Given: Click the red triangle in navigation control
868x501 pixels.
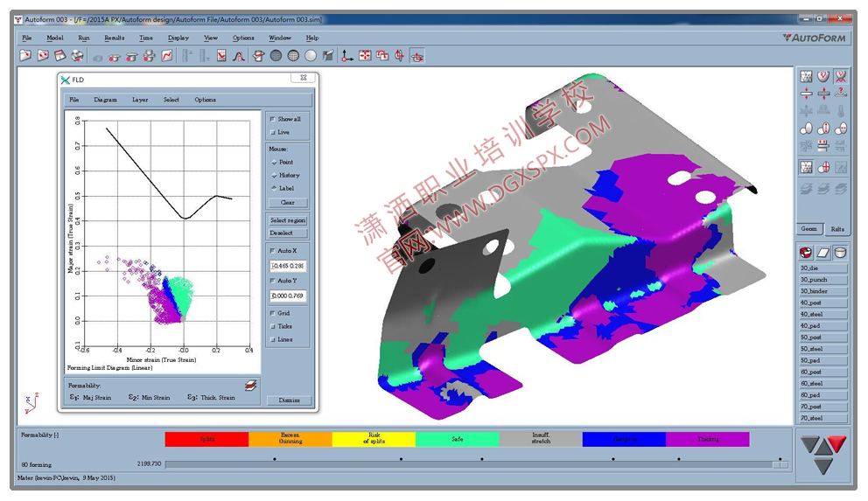Looking at the screenshot, I should click(x=837, y=443).
